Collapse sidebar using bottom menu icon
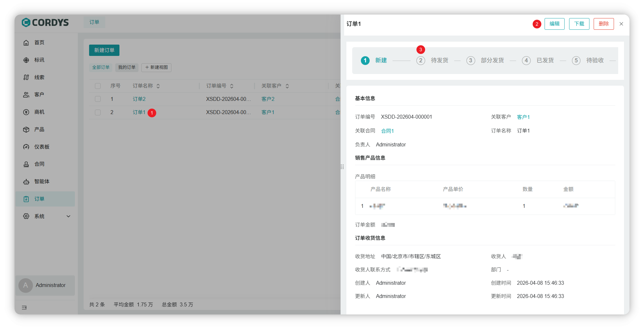644x329 pixels. pos(24,308)
